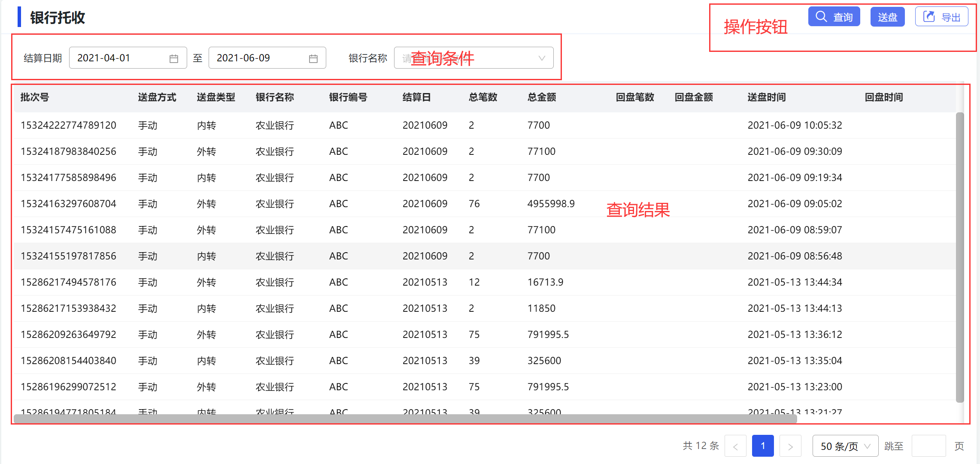This screenshot has width=980, height=464.
Task: Open calendar icon for end date 2021-06-09
Action: click(x=313, y=58)
